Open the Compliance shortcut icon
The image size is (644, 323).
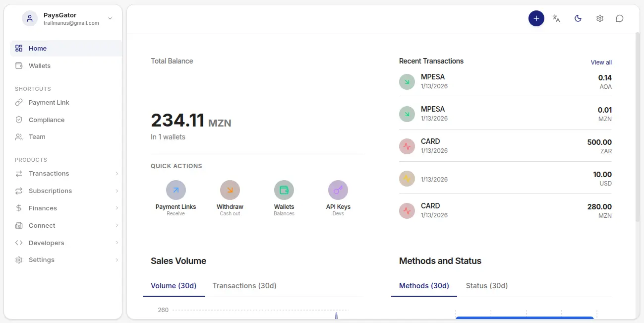coord(18,120)
